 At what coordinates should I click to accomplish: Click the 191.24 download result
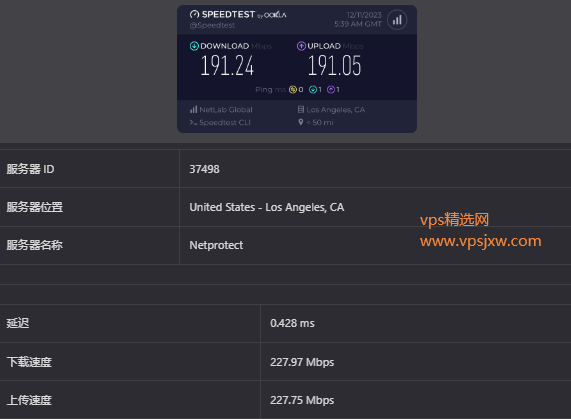pyautogui.click(x=227, y=66)
